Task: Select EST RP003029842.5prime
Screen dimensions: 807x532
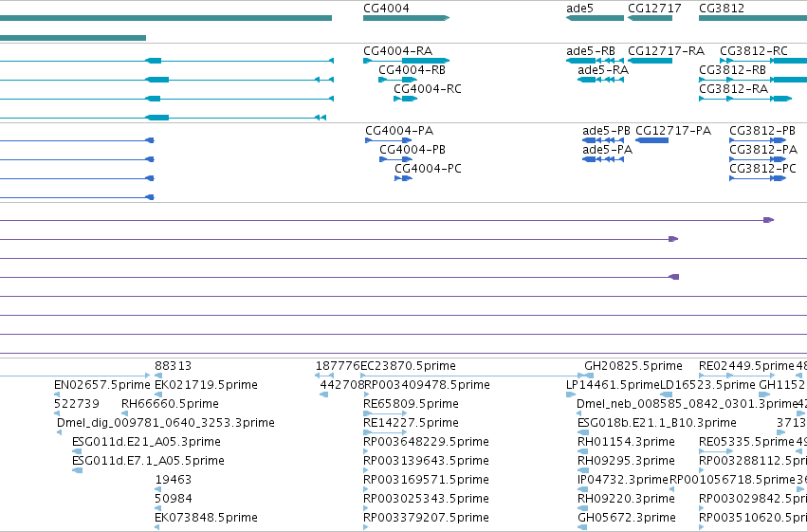Action: (702, 508)
